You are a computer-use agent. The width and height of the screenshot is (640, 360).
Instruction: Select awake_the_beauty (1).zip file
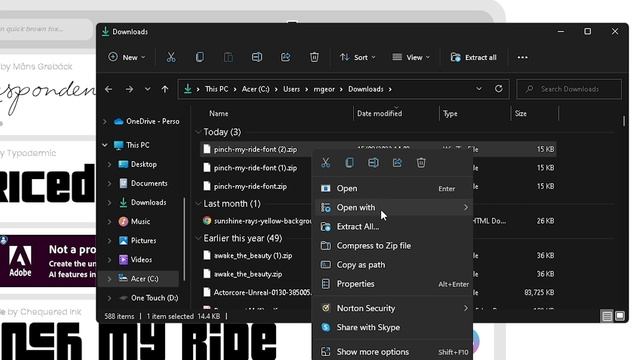[253, 256]
